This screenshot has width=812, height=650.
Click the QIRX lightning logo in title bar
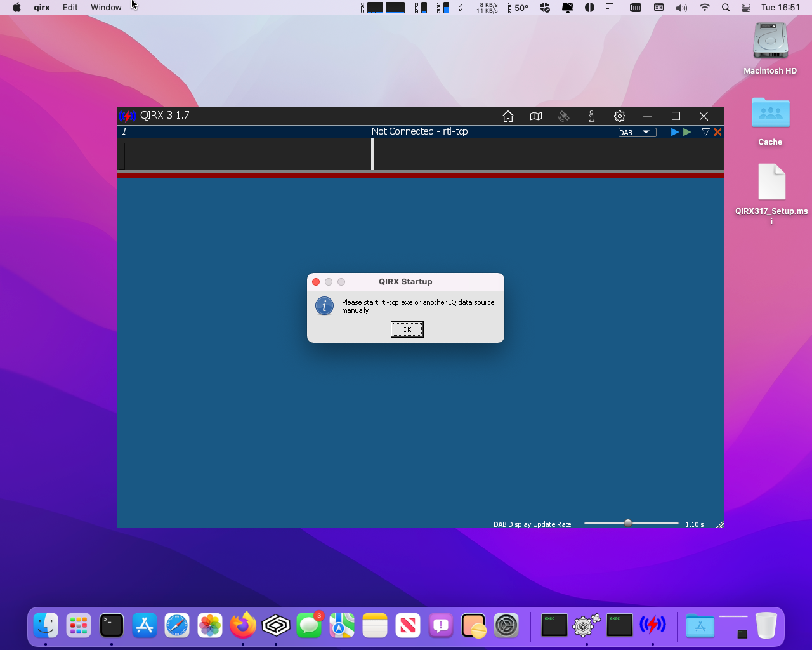pyautogui.click(x=128, y=116)
